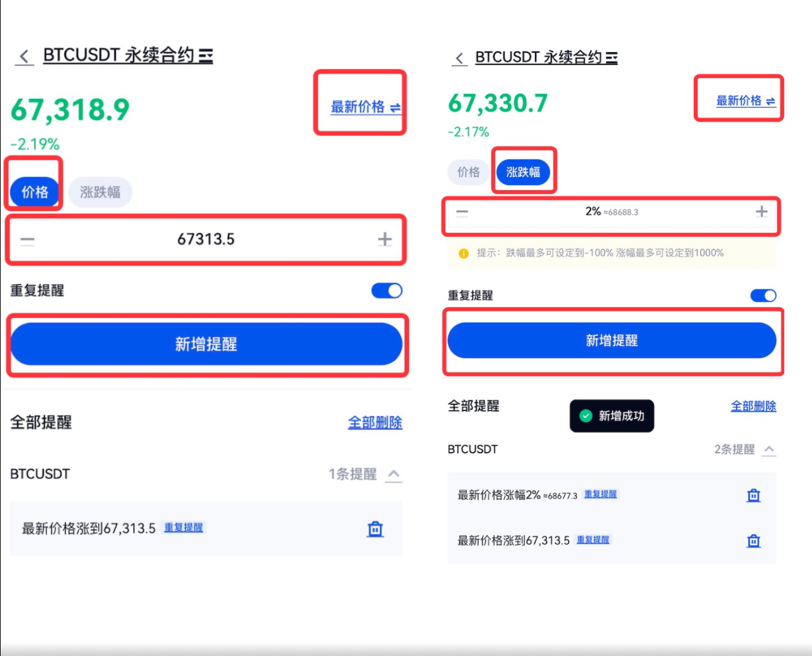This screenshot has height=656, width=812.
Task: Toggle 重复提醒 switch in right panel
Action: pyautogui.click(x=763, y=296)
